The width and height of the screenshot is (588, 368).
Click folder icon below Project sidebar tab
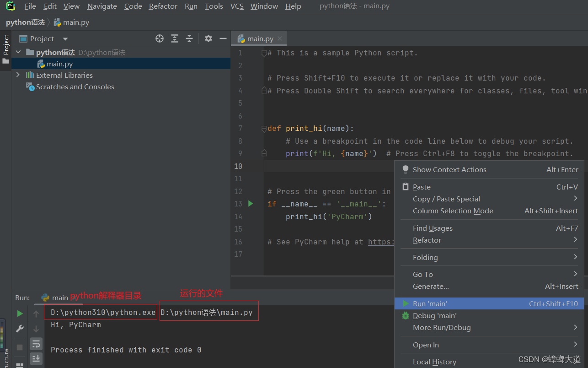coord(5,61)
